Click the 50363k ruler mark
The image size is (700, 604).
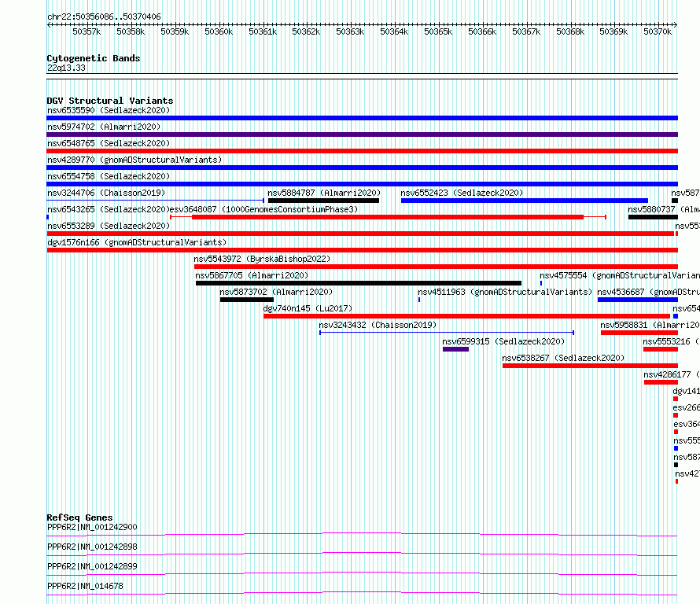coord(350,31)
